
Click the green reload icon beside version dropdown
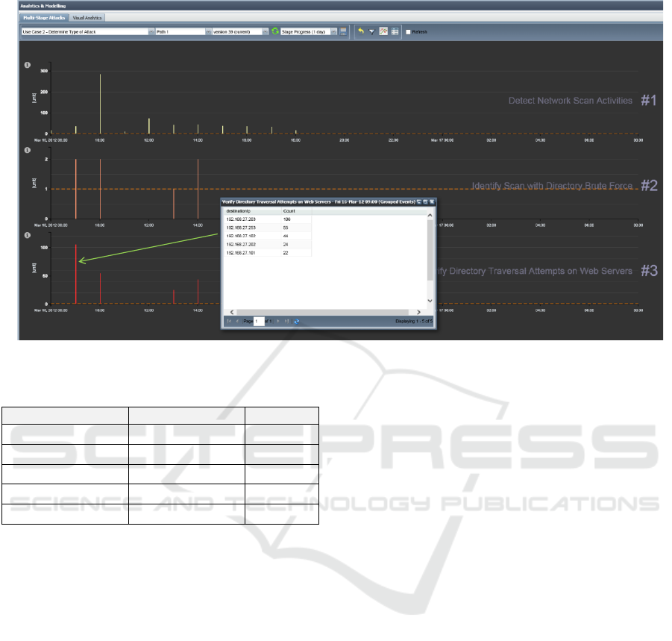point(275,31)
